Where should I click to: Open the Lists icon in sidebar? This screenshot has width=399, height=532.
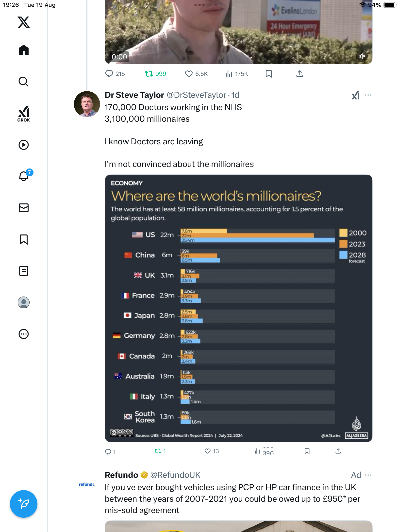[x=24, y=271]
